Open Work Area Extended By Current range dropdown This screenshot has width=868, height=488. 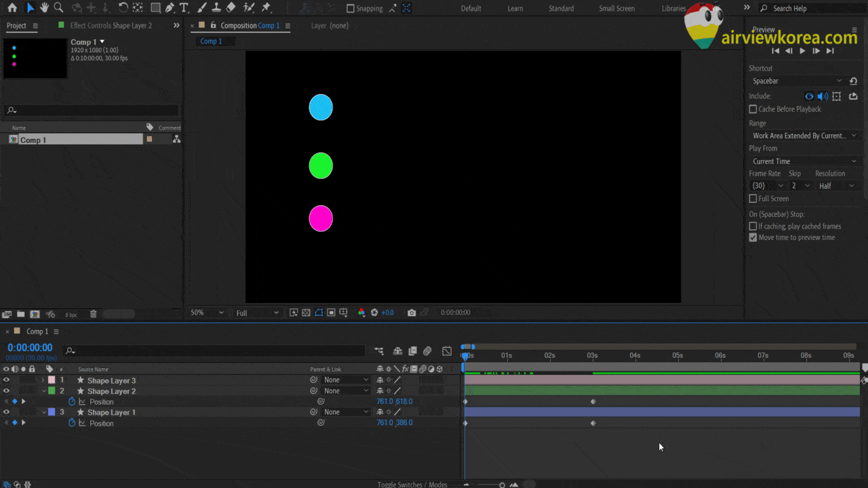coord(804,136)
